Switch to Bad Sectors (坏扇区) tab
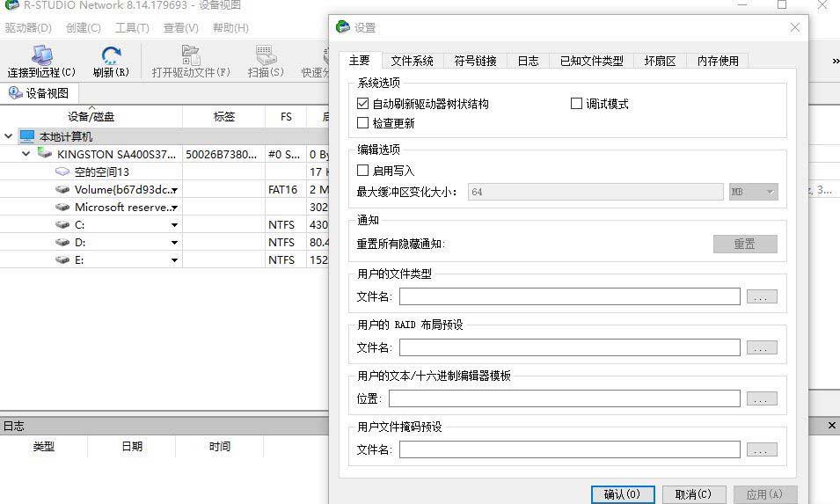The height and width of the screenshot is (504, 840). click(660, 61)
